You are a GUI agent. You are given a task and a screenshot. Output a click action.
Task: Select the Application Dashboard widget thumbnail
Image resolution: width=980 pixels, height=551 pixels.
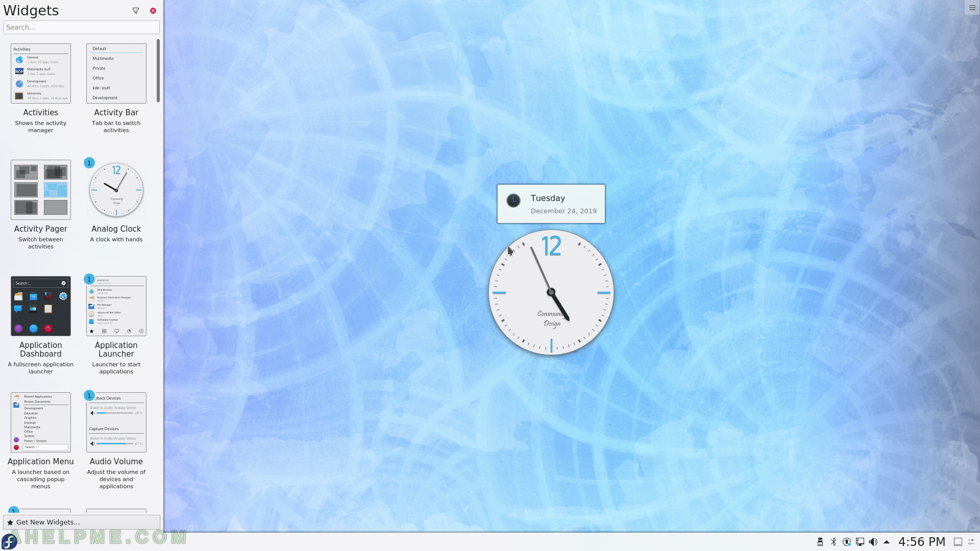pos(41,306)
